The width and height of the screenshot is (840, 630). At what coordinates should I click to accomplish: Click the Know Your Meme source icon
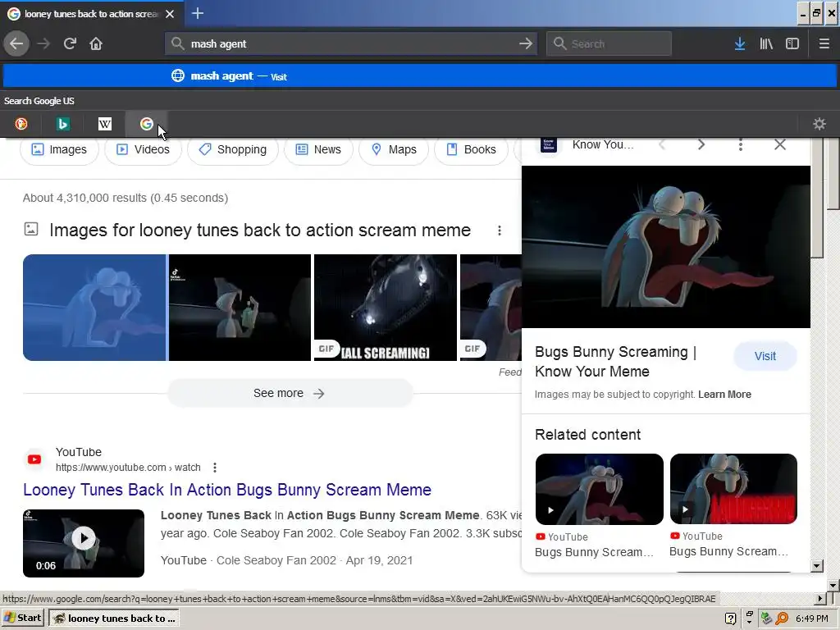click(x=549, y=144)
